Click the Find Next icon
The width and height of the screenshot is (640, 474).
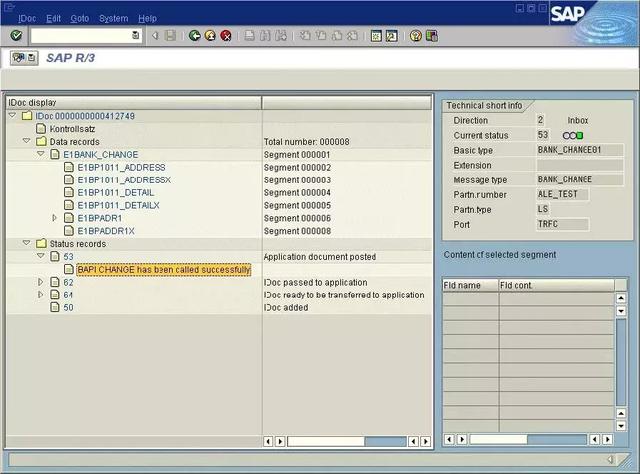[281, 36]
